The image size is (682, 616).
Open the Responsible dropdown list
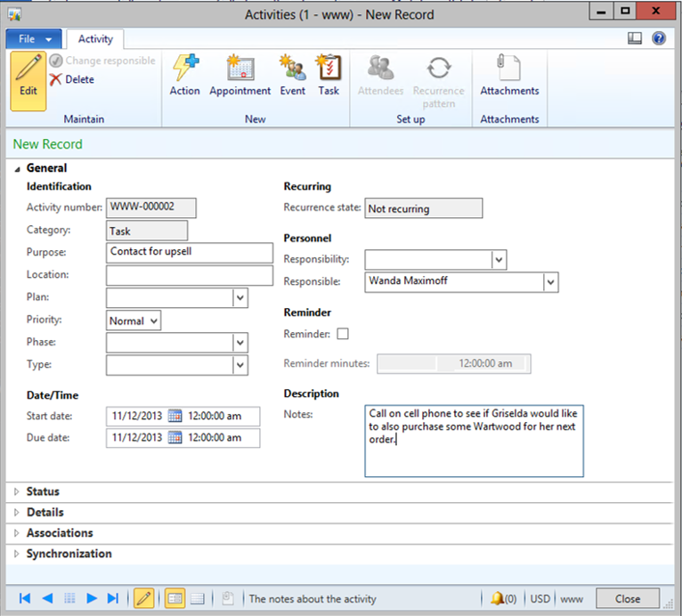point(551,282)
